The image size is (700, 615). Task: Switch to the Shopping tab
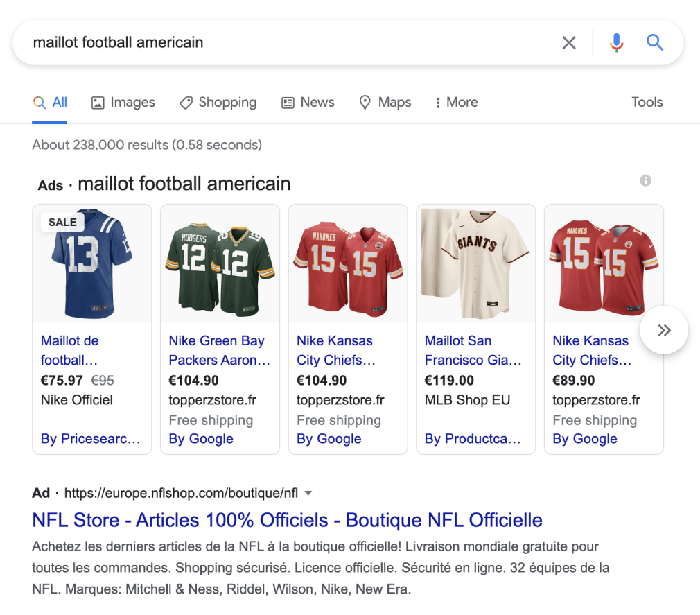218,103
